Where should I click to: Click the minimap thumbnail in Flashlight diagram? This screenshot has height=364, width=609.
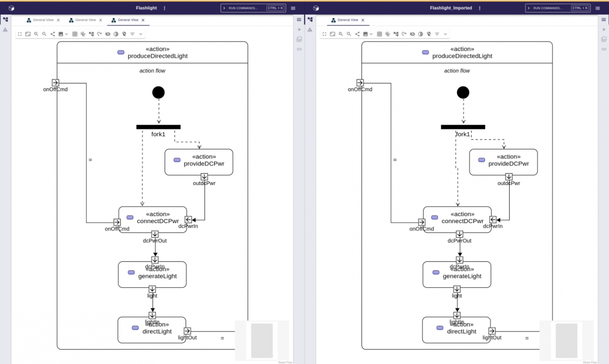click(x=262, y=341)
